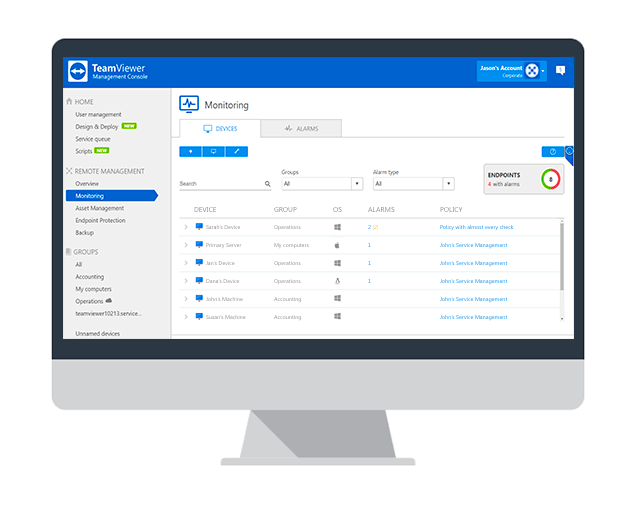Open Asset Management in sidebar
This screenshot has width=637, height=513.
click(x=100, y=208)
